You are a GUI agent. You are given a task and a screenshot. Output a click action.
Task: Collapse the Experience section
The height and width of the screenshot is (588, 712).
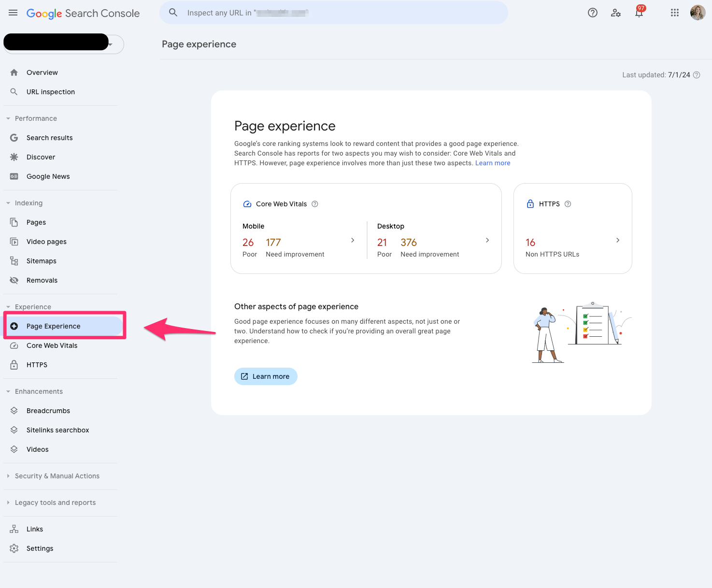point(8,307)
